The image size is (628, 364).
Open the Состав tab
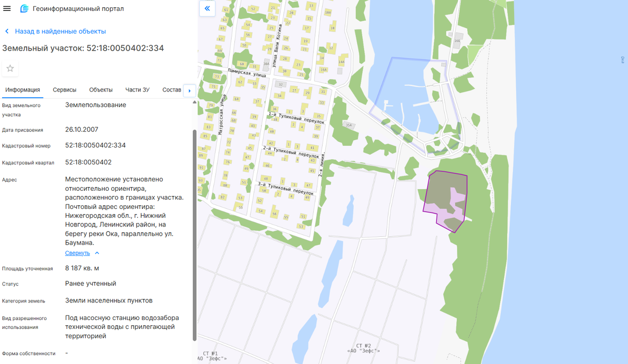172,90
